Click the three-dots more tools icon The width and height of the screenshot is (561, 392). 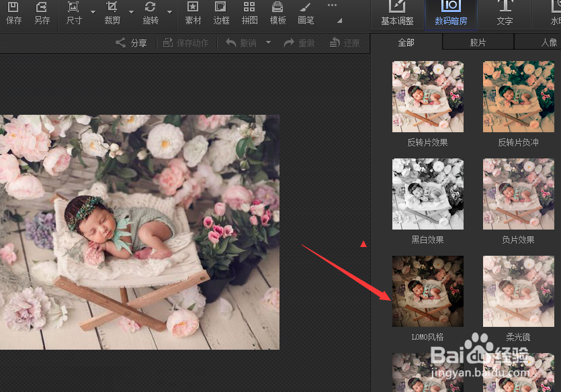tap(332, 5)
